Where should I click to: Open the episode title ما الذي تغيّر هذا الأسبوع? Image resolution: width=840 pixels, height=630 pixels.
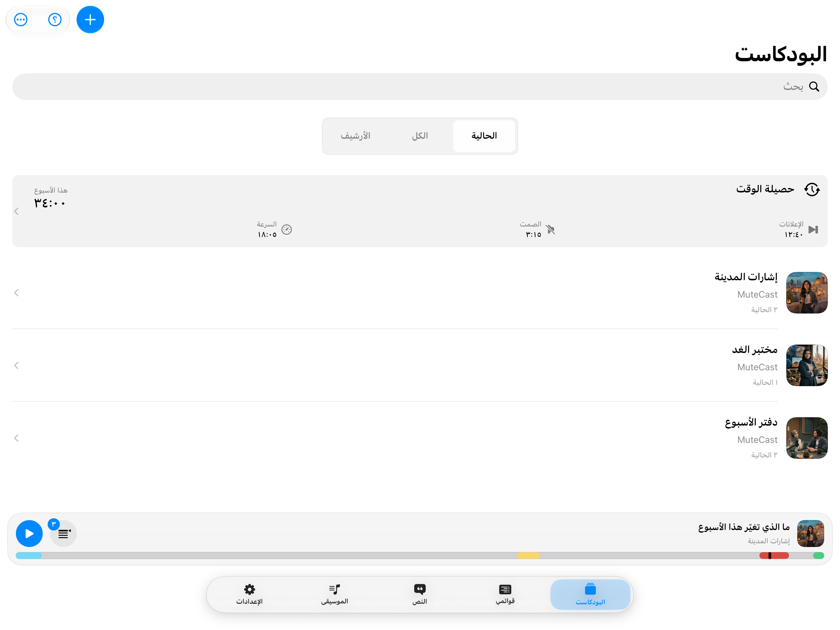tap(744, 527)
